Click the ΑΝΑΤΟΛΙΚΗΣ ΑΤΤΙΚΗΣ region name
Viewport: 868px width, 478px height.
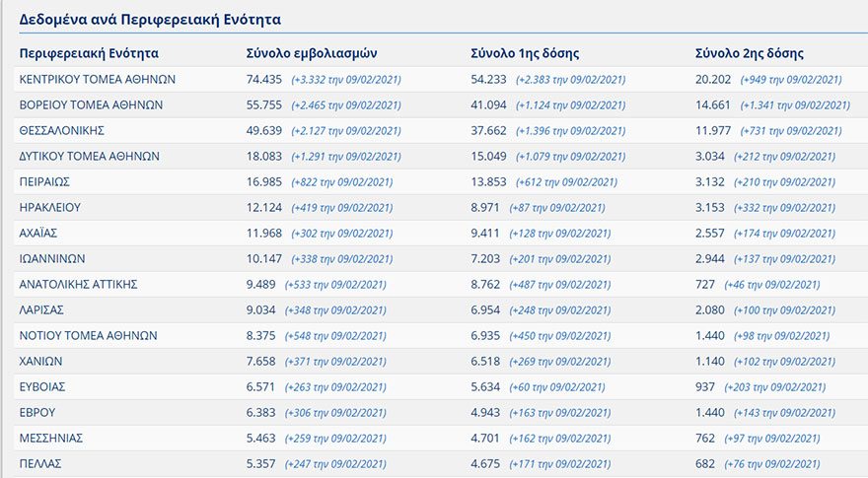(78, 285)
